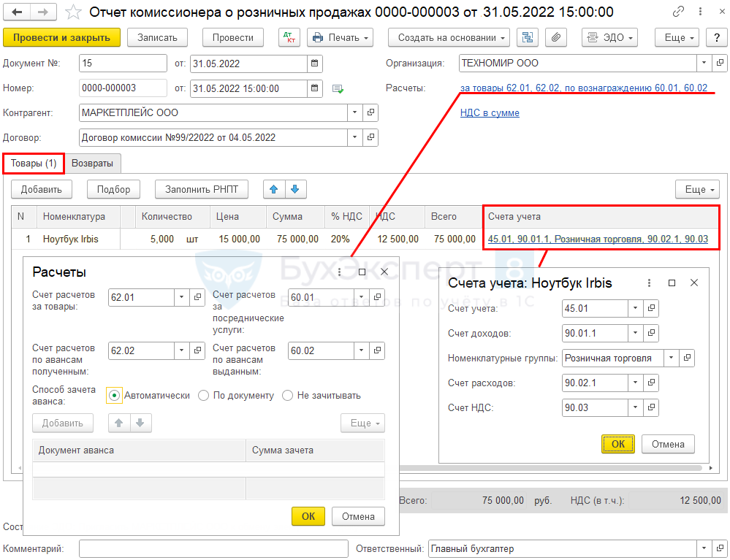The width and height of the screenshot is (730, 560).
Task: Attach files with the paperclip icon
Action: coord(556,38)
